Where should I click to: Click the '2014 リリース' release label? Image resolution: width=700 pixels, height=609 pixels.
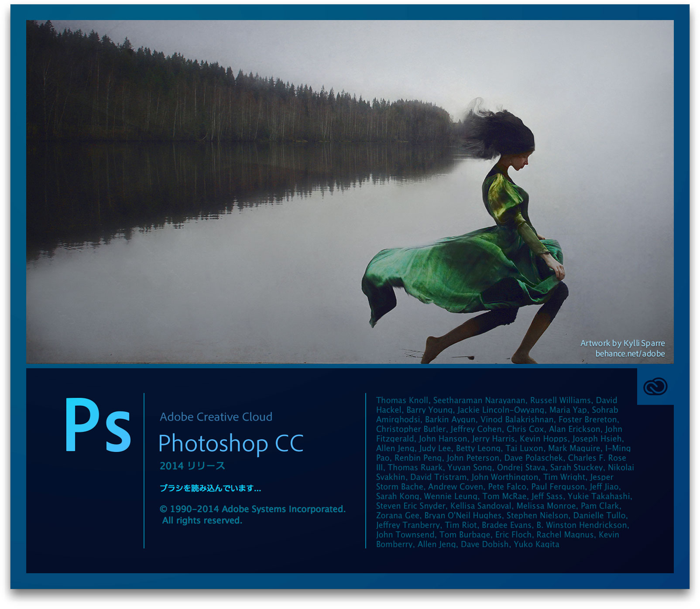(192, 466)
